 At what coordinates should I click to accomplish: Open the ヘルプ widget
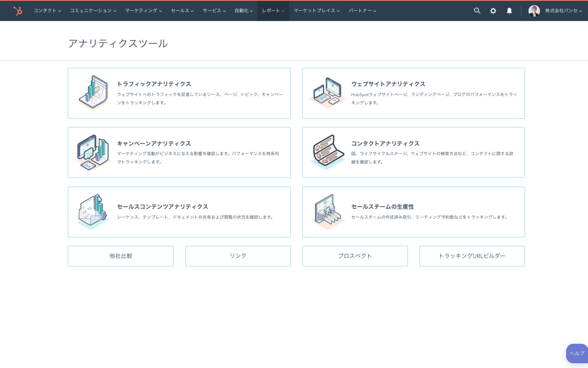pos(577,353)
